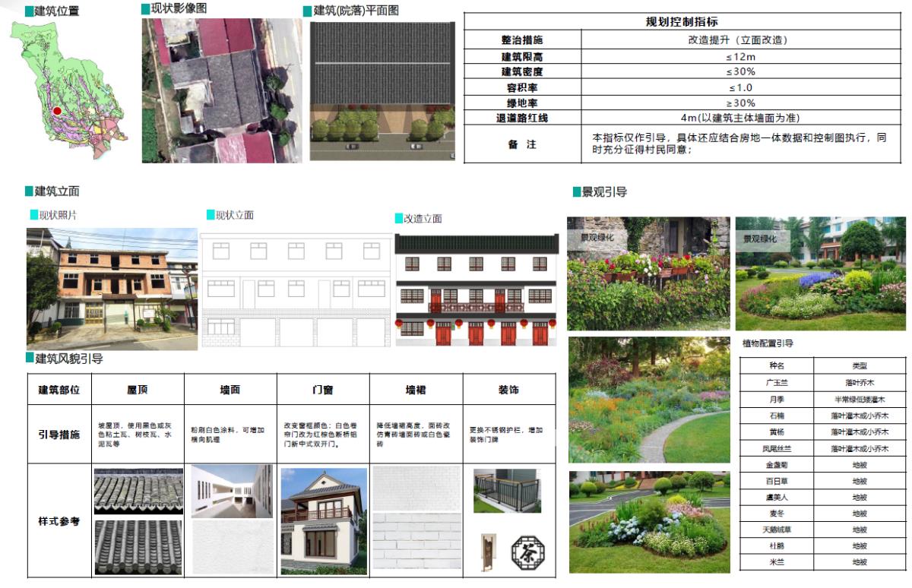Click the 容积率 row label
The width and height of the screenshot is (912, 588).
click(522, 87)
